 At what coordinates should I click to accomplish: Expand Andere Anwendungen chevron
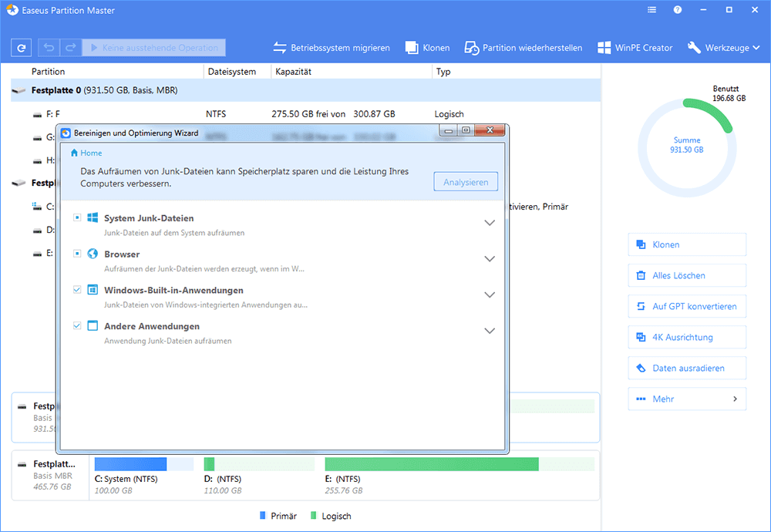[x=490, y=331]
